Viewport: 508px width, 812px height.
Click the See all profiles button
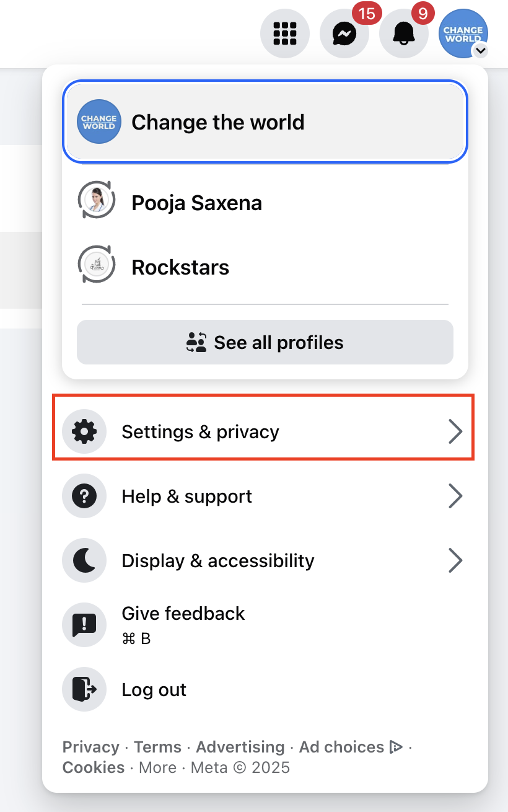click(265, 342)
